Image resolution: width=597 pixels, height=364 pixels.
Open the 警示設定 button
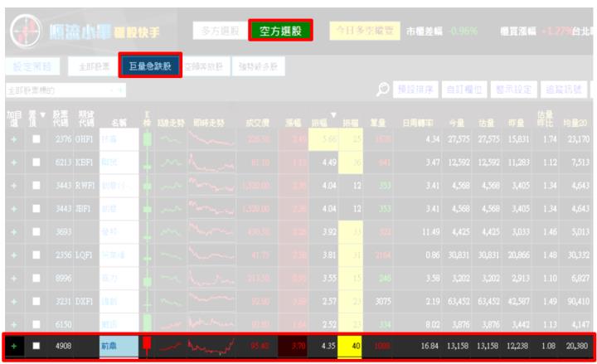[x=513, y=90]
